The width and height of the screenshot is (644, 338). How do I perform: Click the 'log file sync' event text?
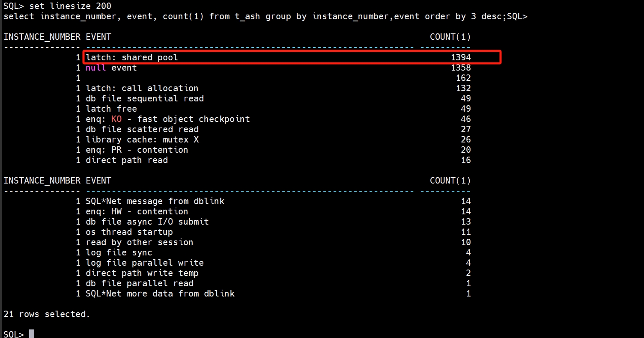pos(119,252)
